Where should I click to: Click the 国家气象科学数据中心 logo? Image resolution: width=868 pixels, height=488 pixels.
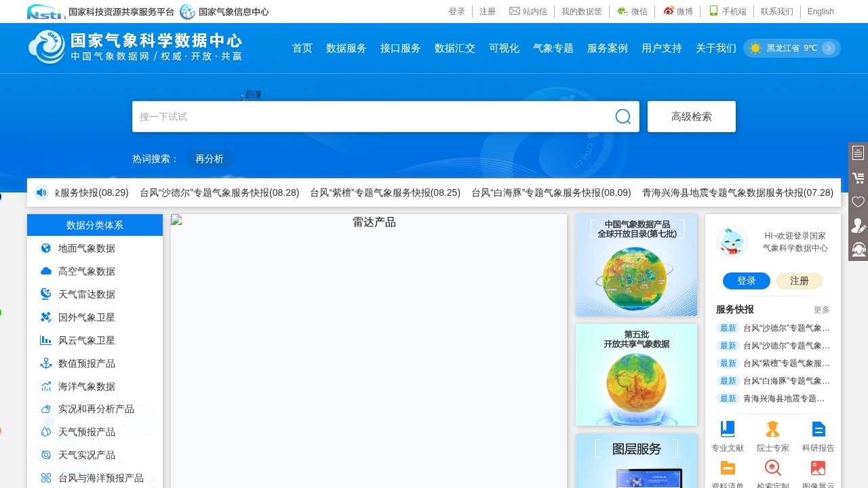(135, 47)
